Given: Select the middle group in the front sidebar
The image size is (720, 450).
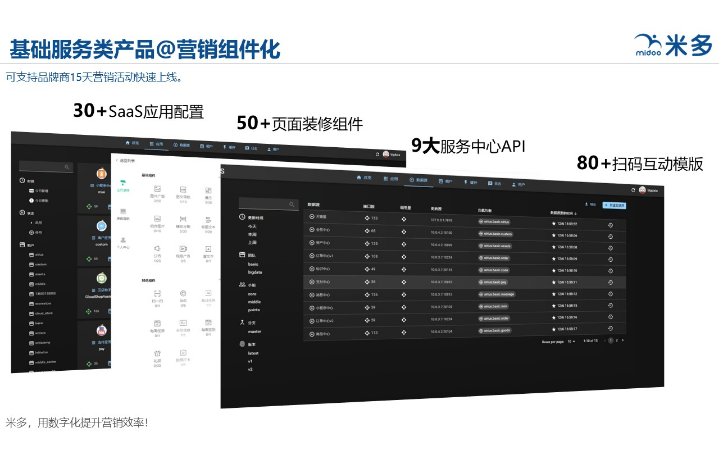Looking at the screenshot, I should coord(254,302).
